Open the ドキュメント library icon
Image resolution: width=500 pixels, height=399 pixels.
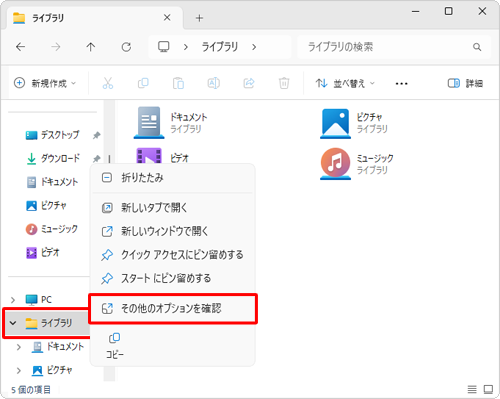(149, 123)
